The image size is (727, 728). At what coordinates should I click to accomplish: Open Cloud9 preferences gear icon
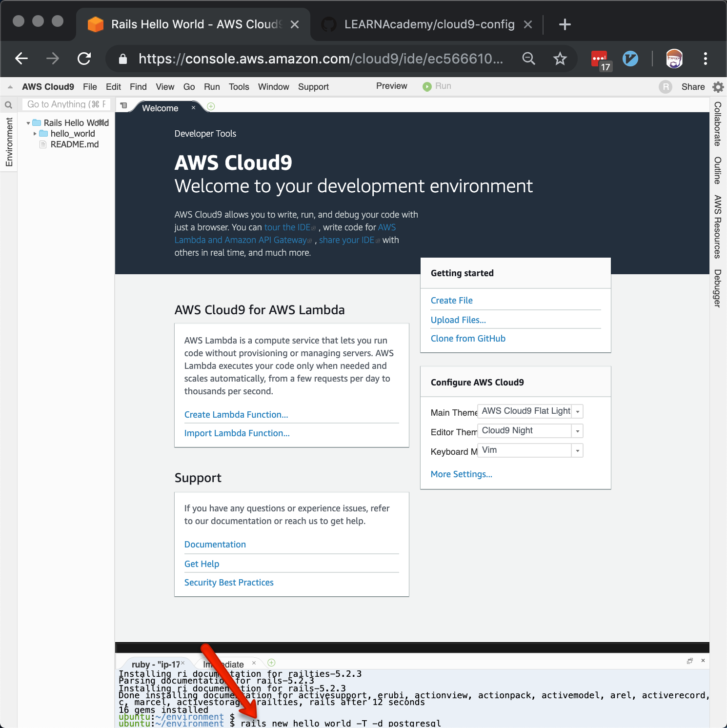coord(718,87)
